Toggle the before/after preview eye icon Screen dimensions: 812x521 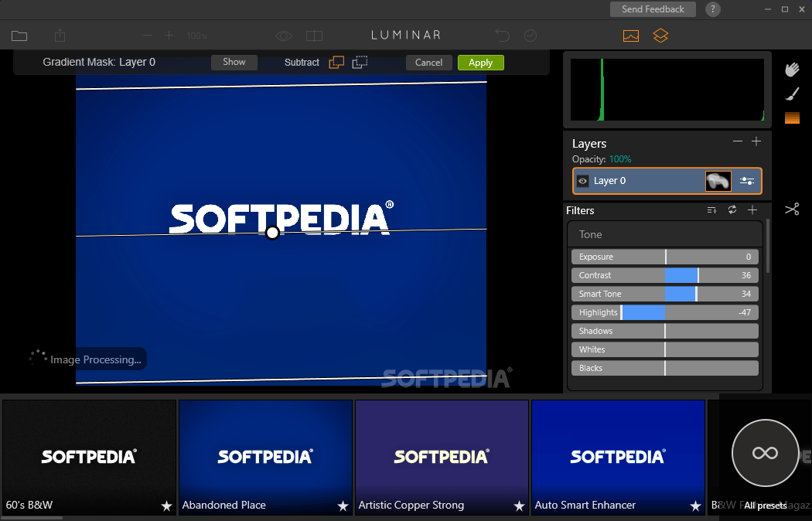[283, 36]
